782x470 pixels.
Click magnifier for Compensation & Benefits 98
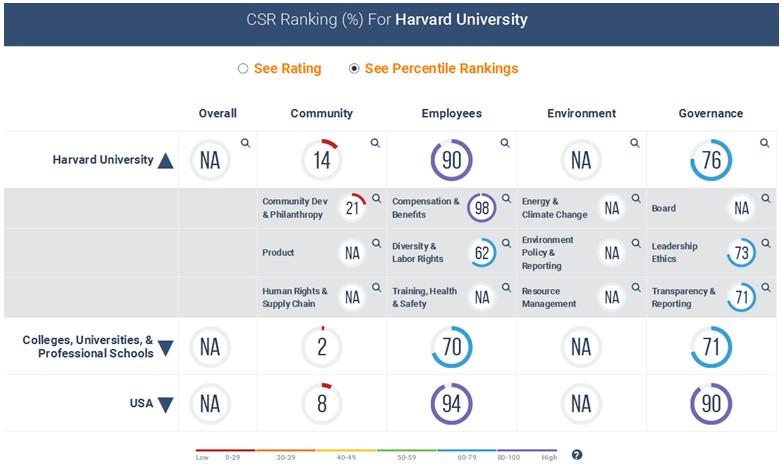(506, 199)
